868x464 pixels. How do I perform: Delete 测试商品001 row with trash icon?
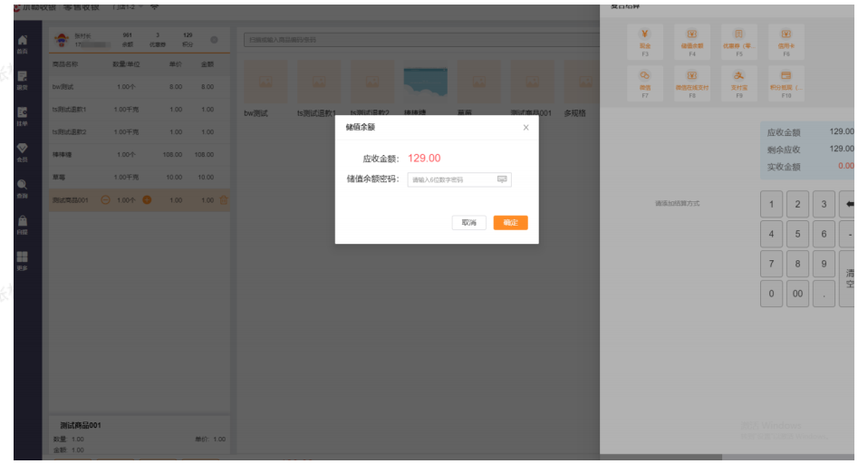(224, 200)
